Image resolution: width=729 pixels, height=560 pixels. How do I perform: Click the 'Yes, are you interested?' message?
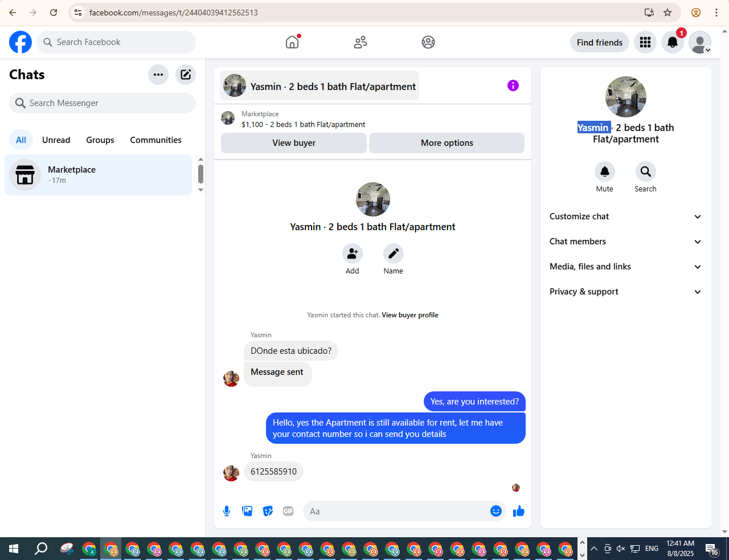(474, 402)
